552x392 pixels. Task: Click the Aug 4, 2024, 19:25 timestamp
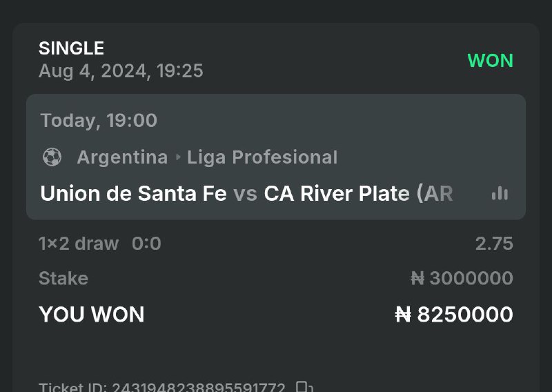point(121,71)
